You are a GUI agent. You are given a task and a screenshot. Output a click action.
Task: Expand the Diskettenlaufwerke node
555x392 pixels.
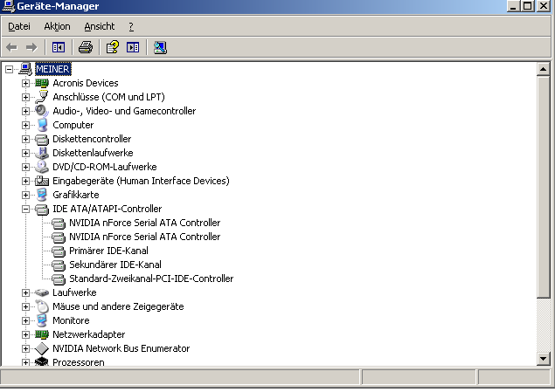click(25, 153)
